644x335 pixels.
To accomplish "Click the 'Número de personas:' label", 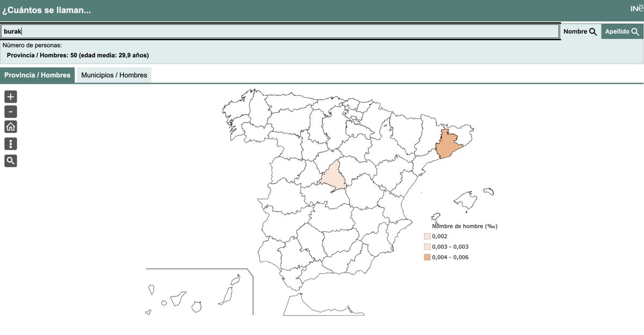I will tap(32, 46).
